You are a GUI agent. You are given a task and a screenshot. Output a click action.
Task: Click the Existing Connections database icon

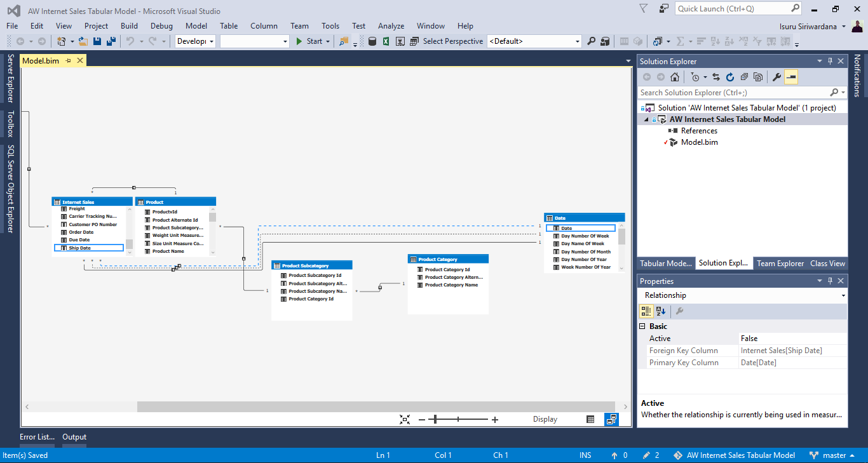click(371, 41)
